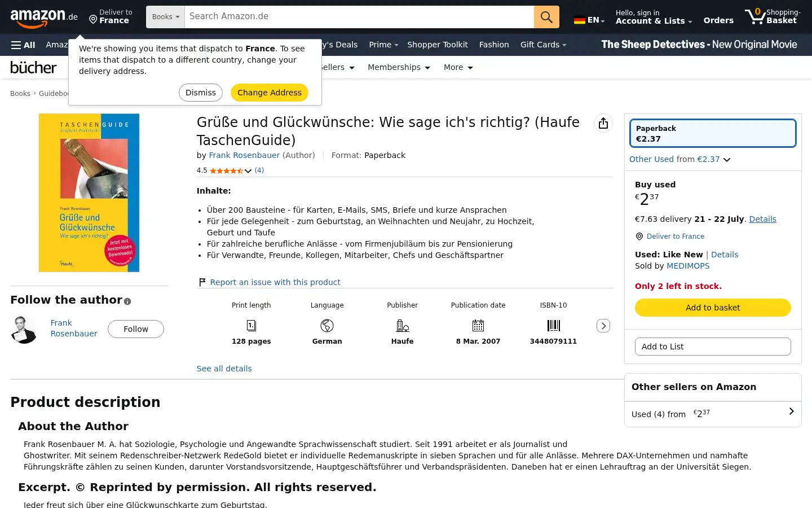Open the Books search category dropdown
The height and width of the screenshot is (508, 812).
(165, 17)
